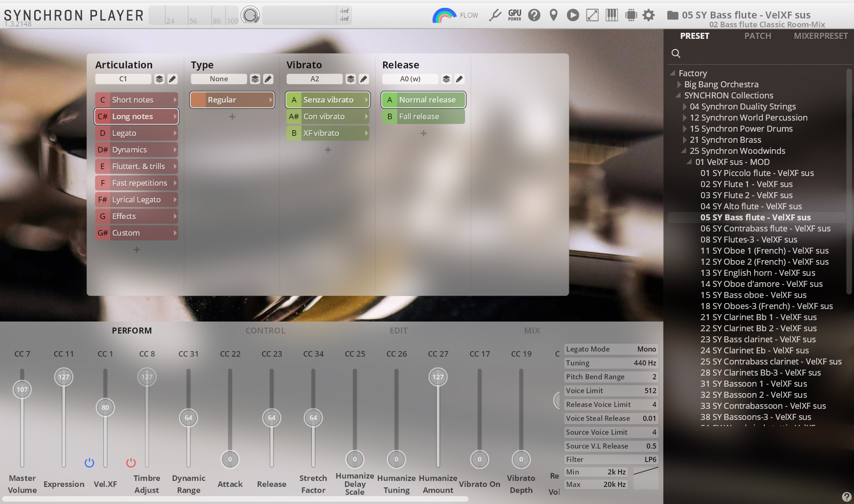Select the Fall release option
The height and width of the screenshot is (504, 854).
(424, 116)
